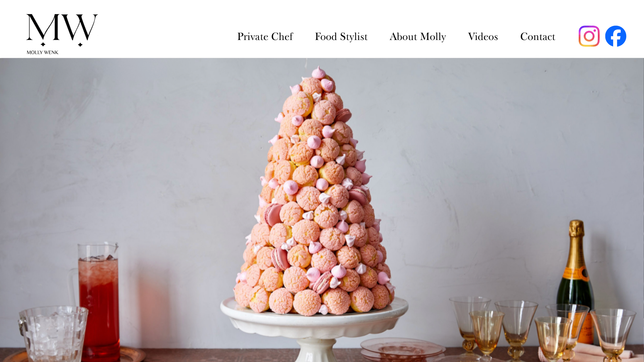Screen dimensions: 644x362
Task: Click the MOLLY WENK name under the logo
Action: point(43,52)
